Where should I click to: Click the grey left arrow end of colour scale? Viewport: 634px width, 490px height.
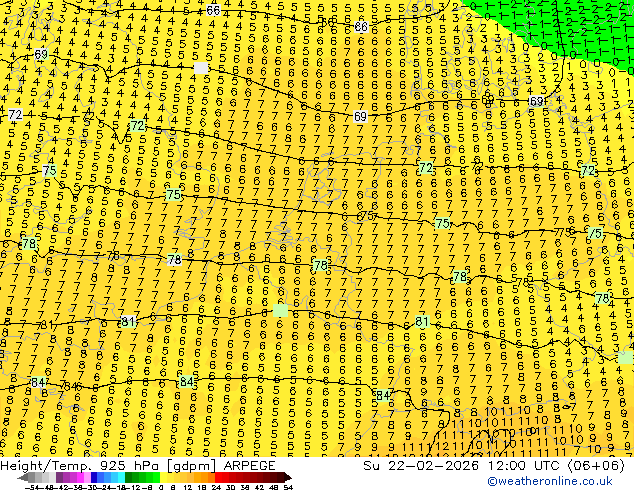coord(22,477)
